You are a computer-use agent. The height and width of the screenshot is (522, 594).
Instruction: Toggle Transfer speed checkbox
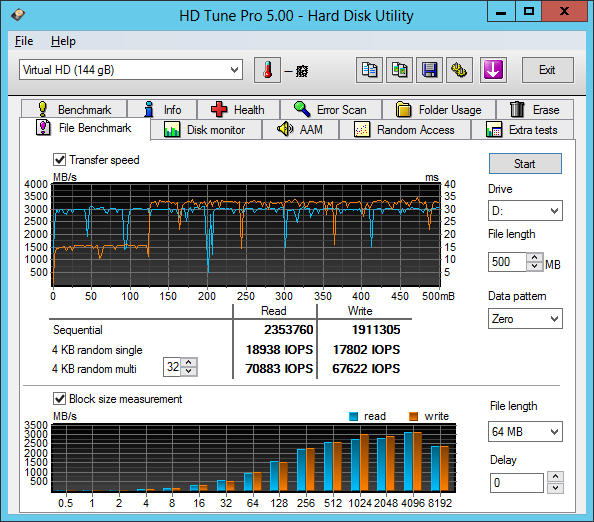[x=59, y=160]
